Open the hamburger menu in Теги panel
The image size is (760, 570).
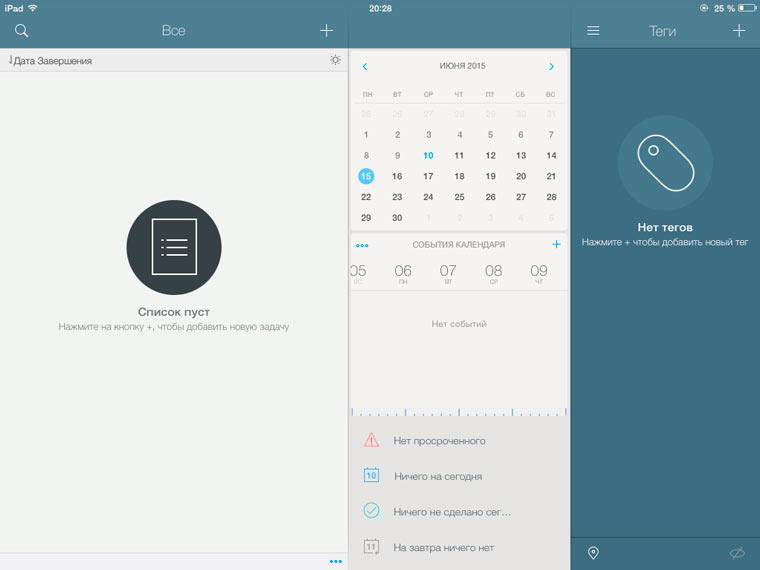[593, 31]
